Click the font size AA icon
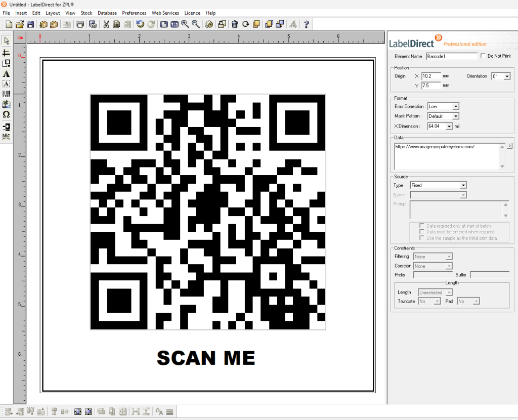Image resolution: width=518 pixels, height=420 pixels. (159, 412)
